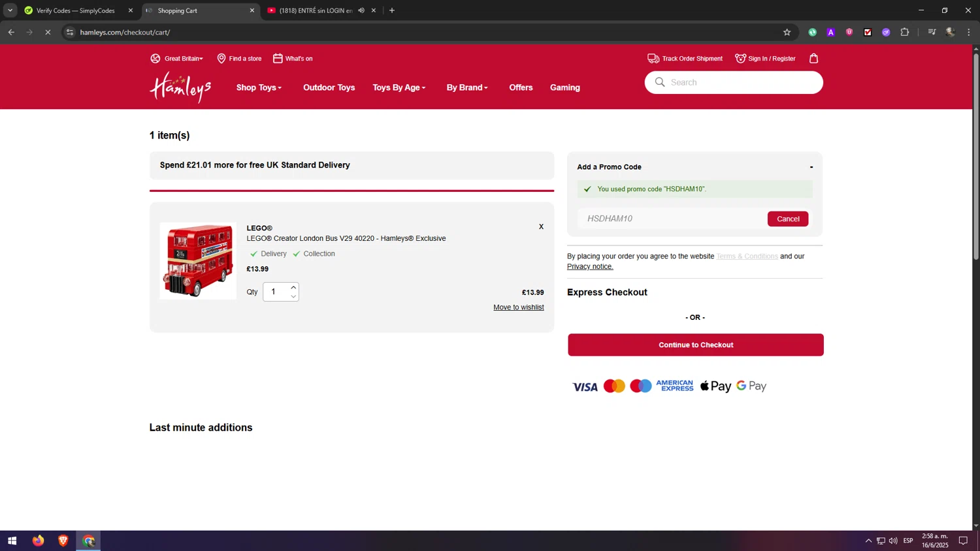Stop loading the page
The image size is (980, 551).
point(48,32)
